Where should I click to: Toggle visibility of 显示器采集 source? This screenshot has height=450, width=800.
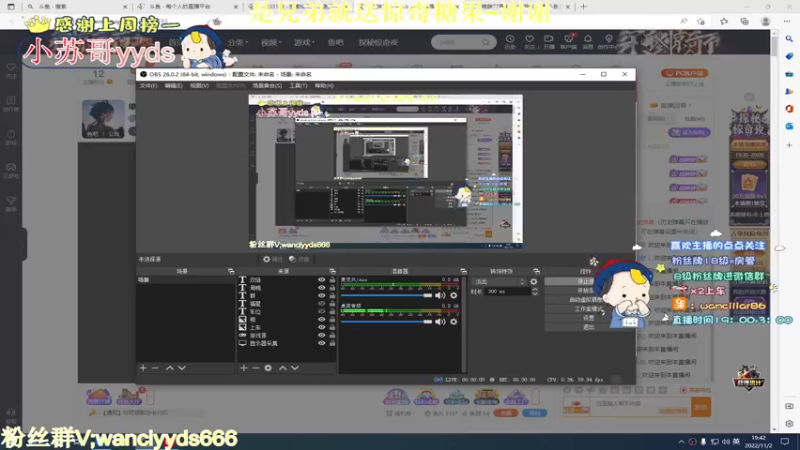(x=321, y=343)
